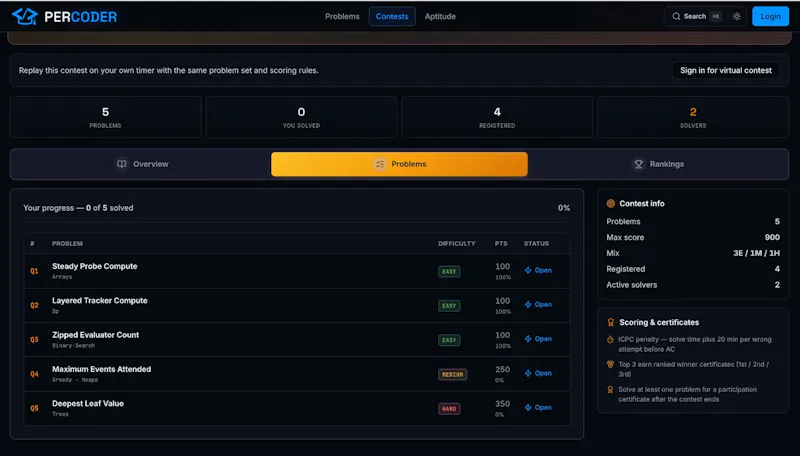This screenshot has height=456, width=800.
Task: Click the bolt icon in Zipped Evaluator Count row
Action: (528, 339)
